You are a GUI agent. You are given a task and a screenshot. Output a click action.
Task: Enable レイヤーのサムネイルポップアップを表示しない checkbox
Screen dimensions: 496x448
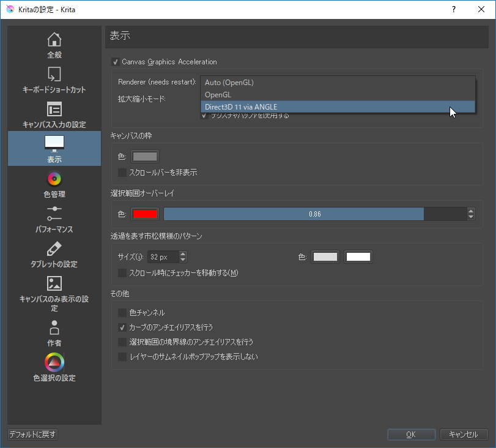pyautogui.click(x=122, y=357)
